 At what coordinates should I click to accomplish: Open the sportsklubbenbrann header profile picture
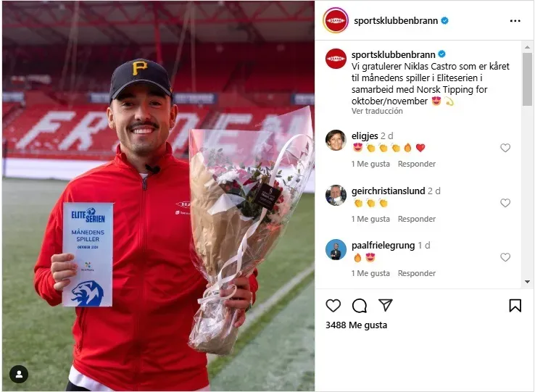coord(336,20)
